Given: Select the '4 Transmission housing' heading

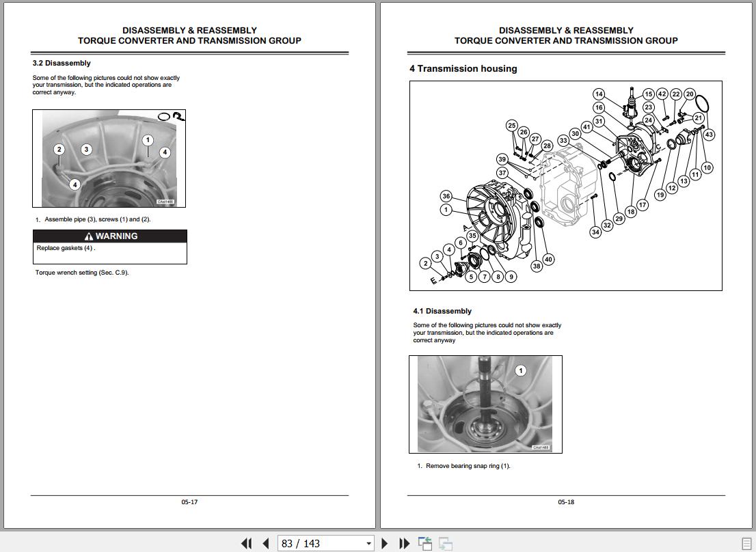Looking at the screenshot, I should pos(463,68).
